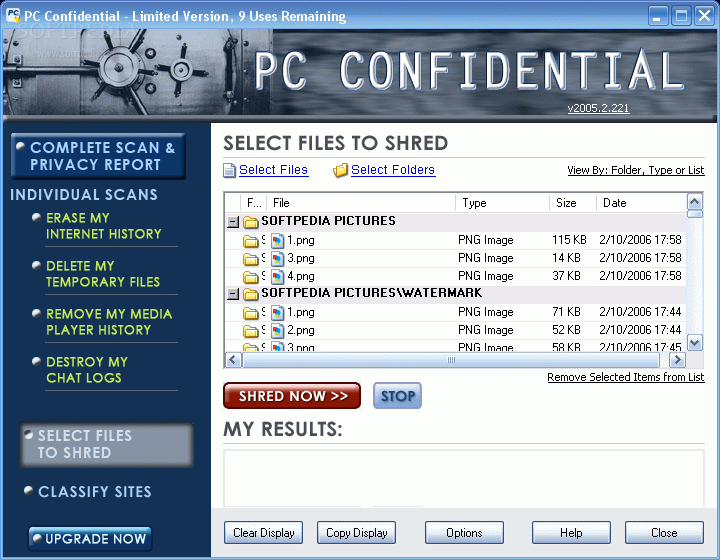Click folder icon in the 71 KB row
This screenshot has width=720, height=560.
[x=250, y=313]
